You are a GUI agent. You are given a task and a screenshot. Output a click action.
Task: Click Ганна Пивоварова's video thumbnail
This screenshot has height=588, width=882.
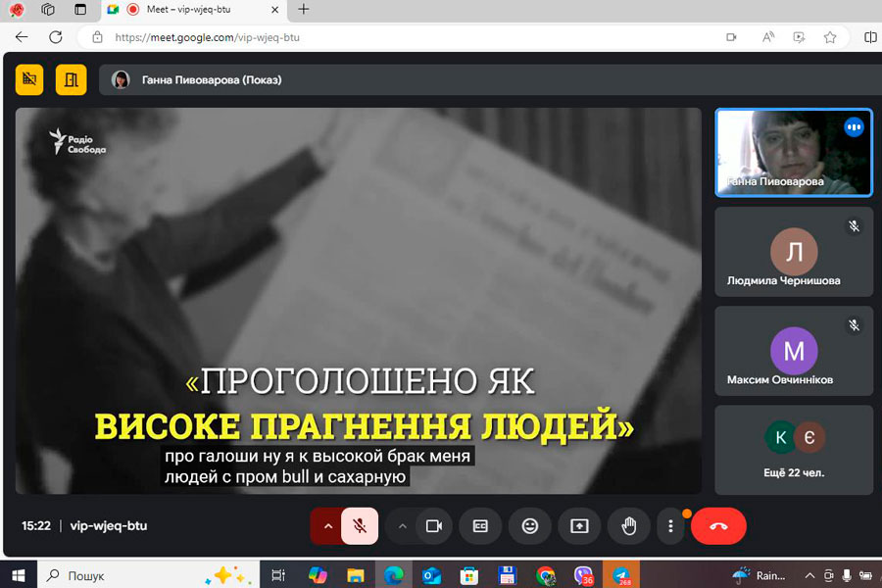[794, 152]
